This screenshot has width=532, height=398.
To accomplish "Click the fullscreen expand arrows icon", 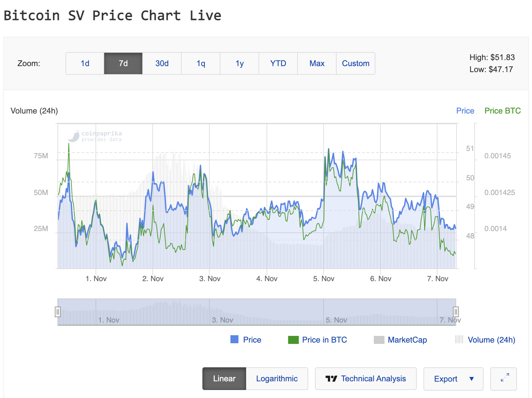I will point(505,378).
